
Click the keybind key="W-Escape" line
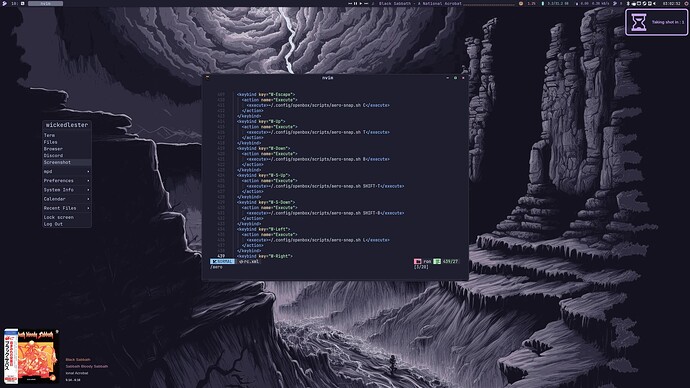[265, 94]
